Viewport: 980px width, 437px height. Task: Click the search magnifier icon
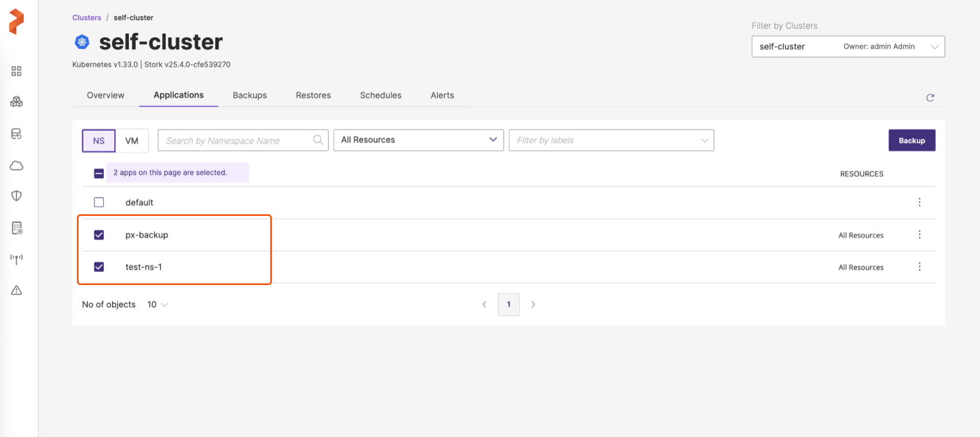click(318, 140)
